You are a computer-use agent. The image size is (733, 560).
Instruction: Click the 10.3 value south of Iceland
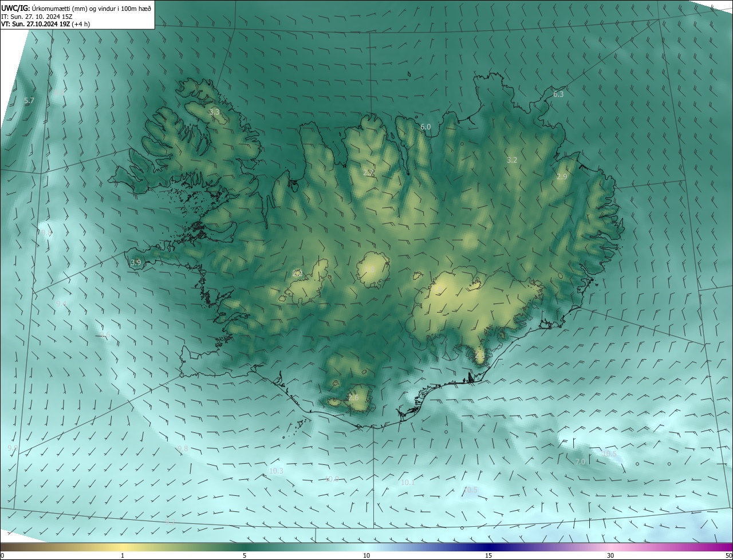276,471
